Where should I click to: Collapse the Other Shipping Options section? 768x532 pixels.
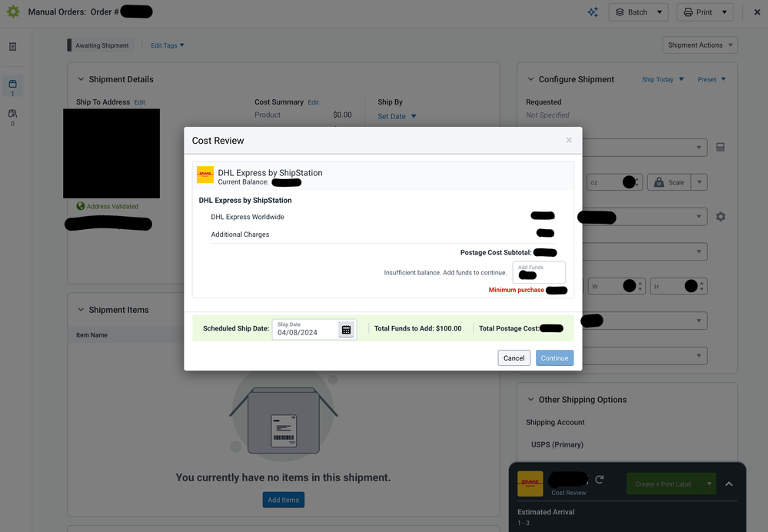click(530, 400)
